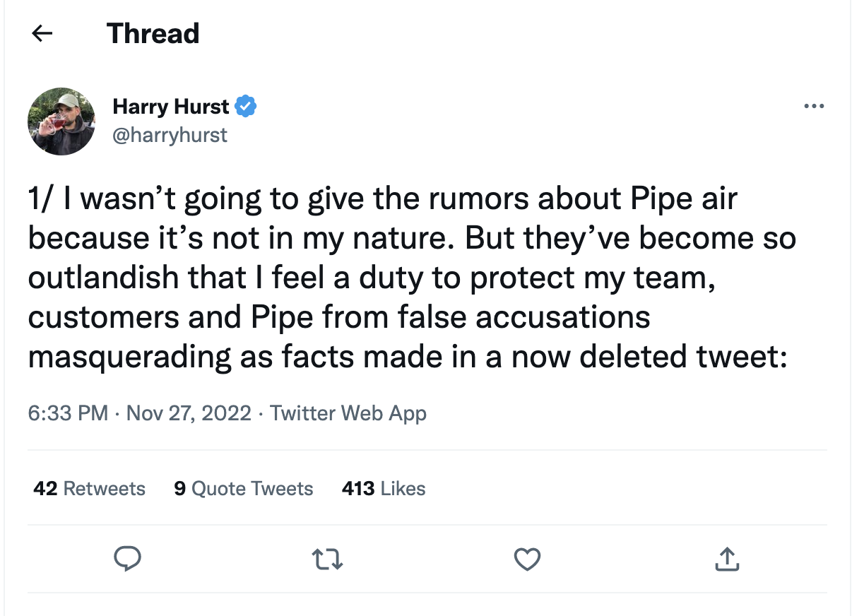This screenshot has width=852, height=616.
Task: Retweet using the arrows loop icon
Action: pos(328,559)
